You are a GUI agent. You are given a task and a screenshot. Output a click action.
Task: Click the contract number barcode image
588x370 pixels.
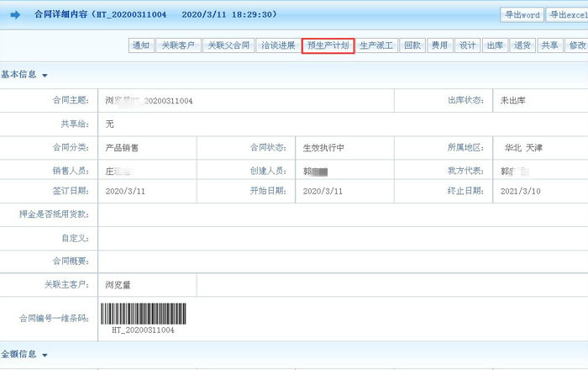tap(144, 314)
